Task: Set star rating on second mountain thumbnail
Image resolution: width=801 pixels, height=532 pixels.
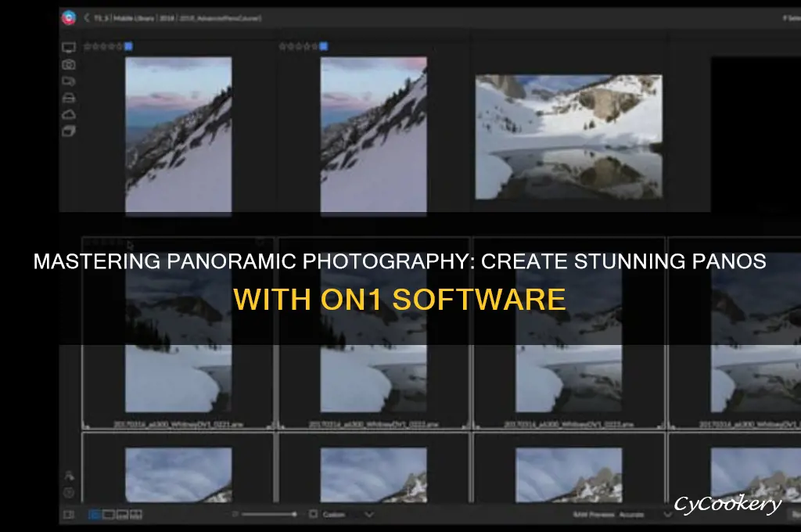Action: click(298, 46)
